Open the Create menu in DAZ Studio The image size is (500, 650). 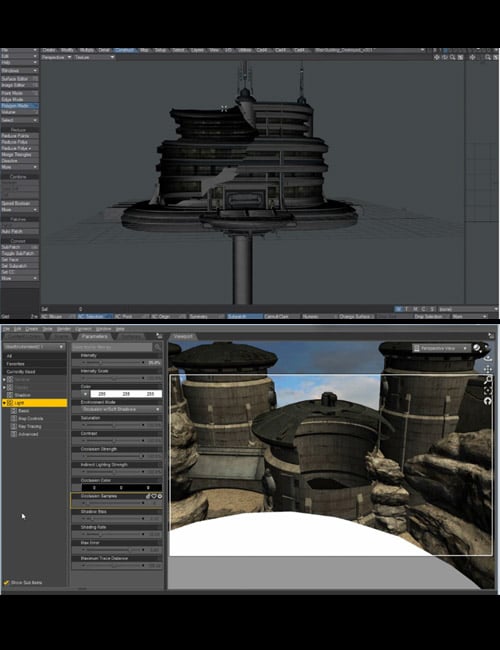pyautogui.click(x=32, y=329)
